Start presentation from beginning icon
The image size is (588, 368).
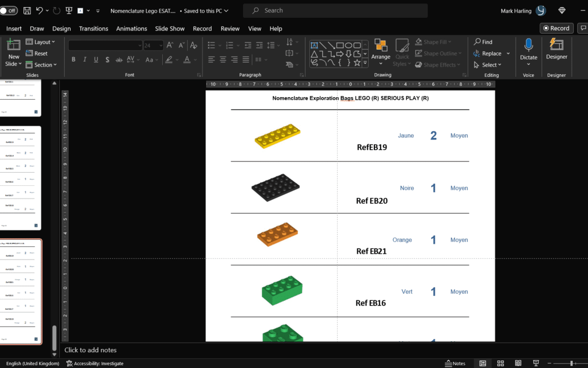[69, 10]
